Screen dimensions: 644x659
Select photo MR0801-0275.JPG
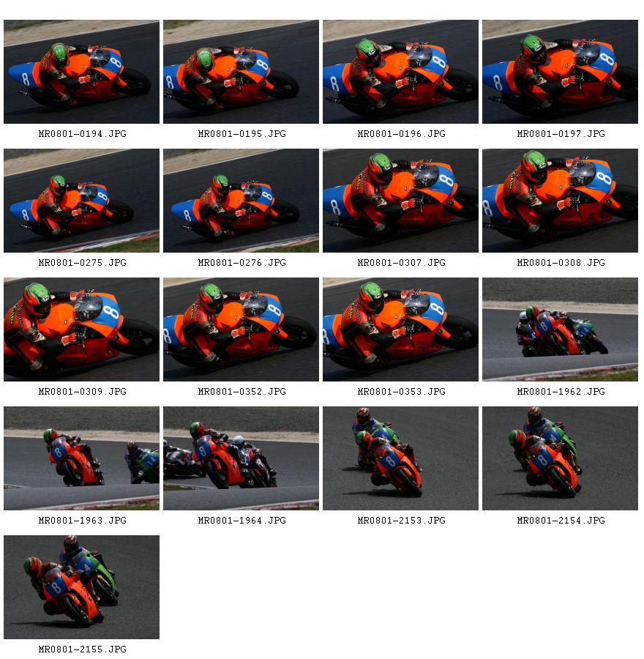point(81,201)
